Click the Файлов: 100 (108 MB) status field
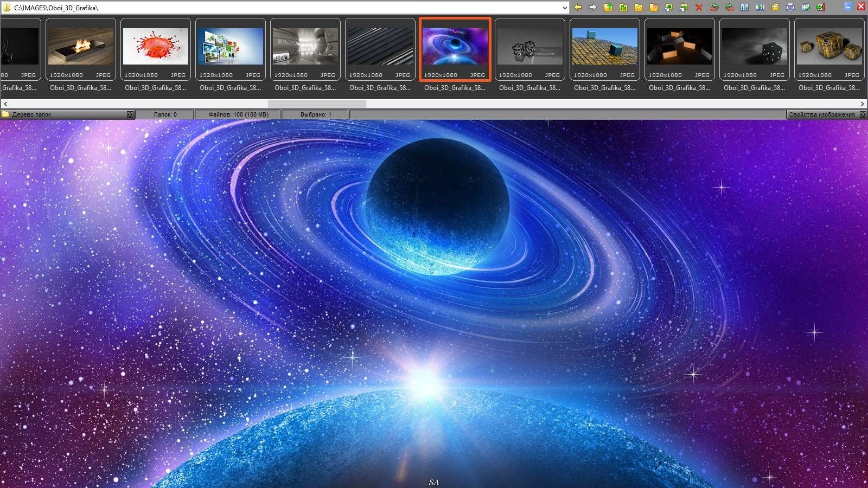The width and height of the screenshot is (868, 488). pos(238,114)
